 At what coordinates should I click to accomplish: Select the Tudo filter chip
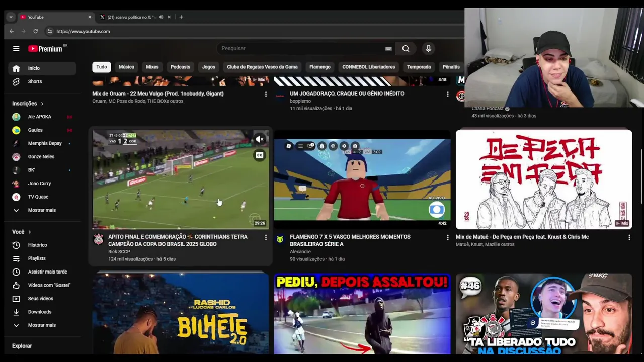click(102, 67)
